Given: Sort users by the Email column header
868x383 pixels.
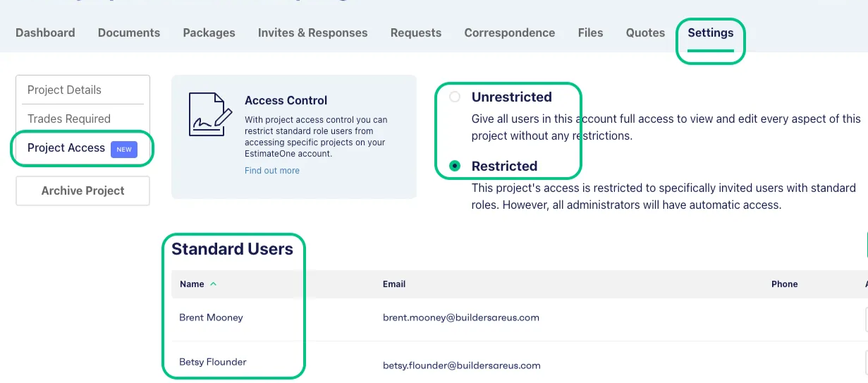Looking at the screenshot, I should (x=394, y=284).
